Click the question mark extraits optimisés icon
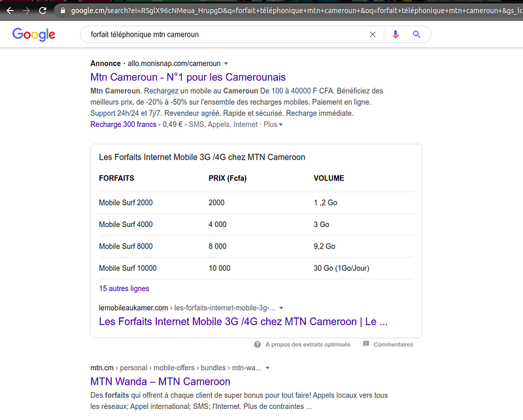 [257, 344]
